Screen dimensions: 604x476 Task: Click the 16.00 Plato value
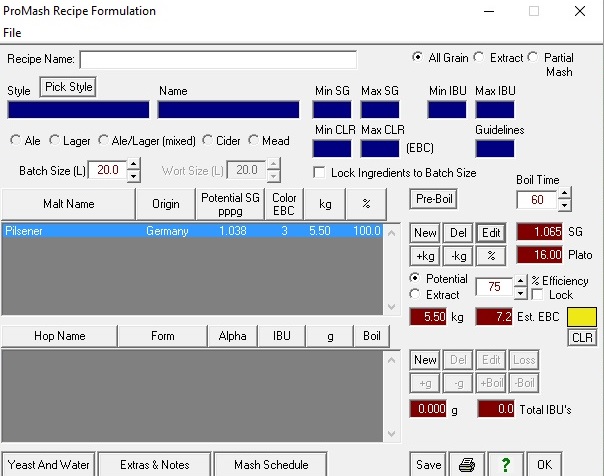539,255
